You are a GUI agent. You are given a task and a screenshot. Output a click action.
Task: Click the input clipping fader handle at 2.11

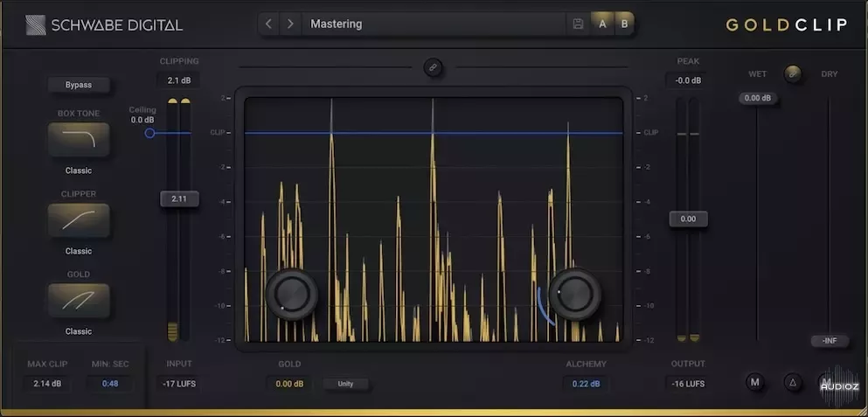179,198
